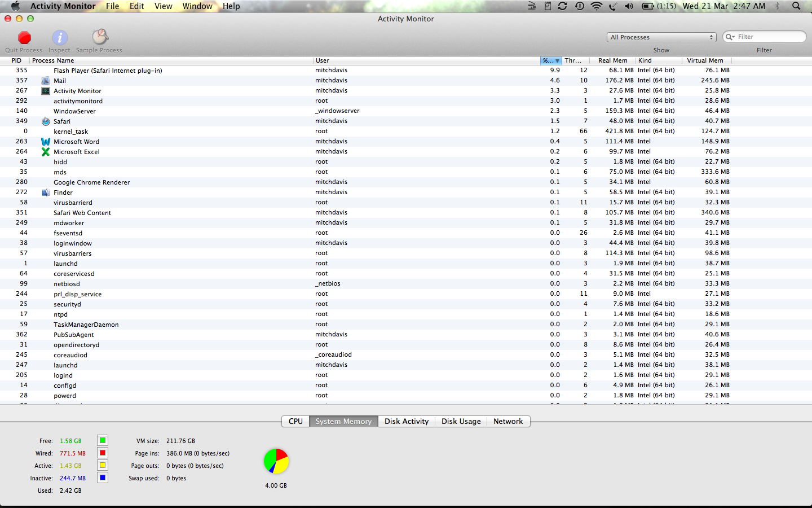
Task: Click the phone icon in menu bar
Action: tap(613, 6)
